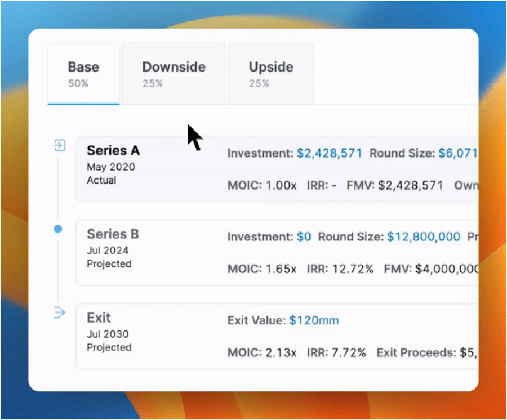The image size is (507, 420).
Task: Select the Series A heading
Action: click(x=113, y=150)
